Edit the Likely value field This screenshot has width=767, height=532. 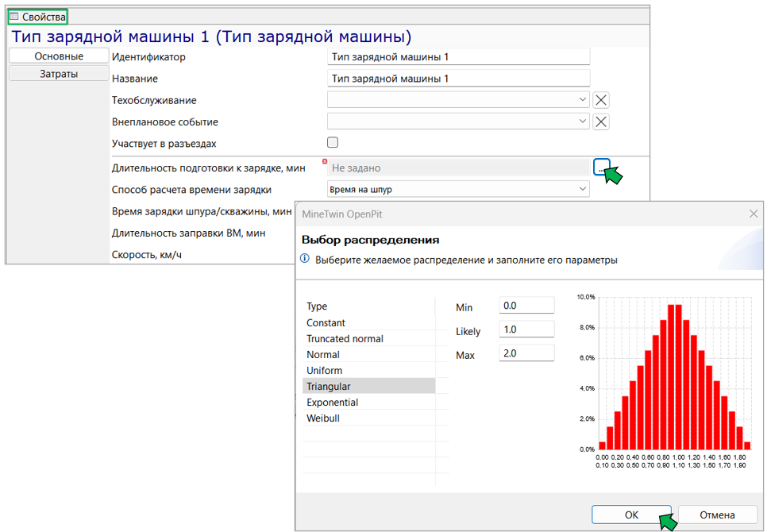click(527, 330)
